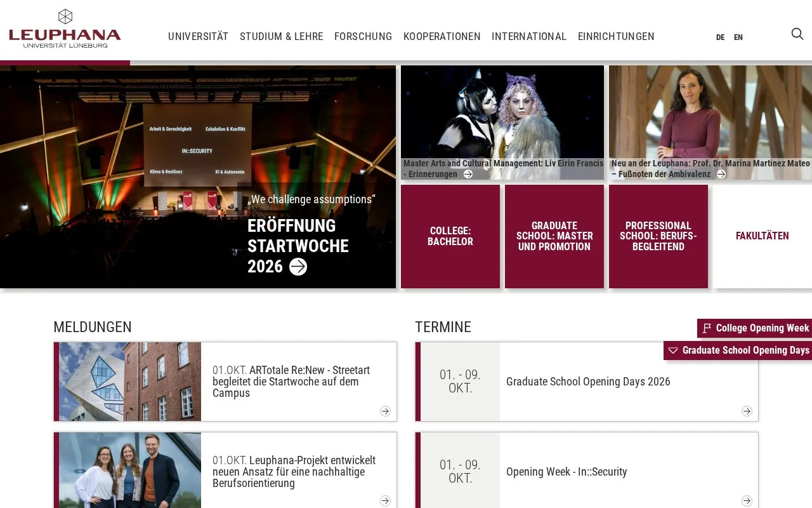This screenshot has height=508, width=812.
Task: Click the 'We challenge assumptions' quote
Action: pos(311,199)
